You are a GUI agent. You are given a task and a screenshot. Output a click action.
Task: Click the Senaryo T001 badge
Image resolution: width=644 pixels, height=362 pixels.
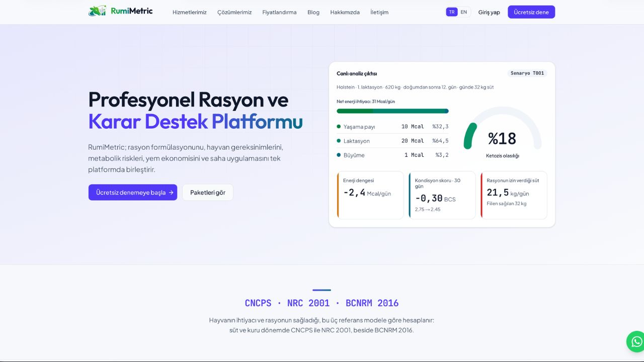527,73
